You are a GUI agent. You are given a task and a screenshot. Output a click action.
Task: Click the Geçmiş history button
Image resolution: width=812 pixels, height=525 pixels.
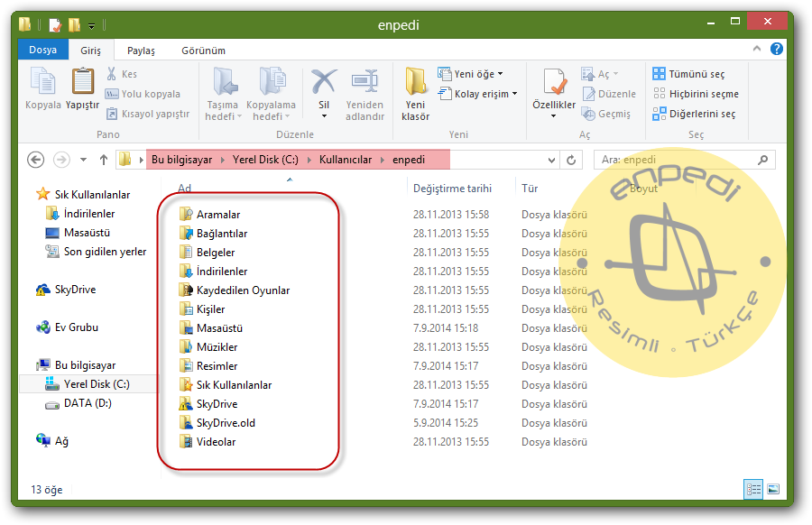point(606,114)
